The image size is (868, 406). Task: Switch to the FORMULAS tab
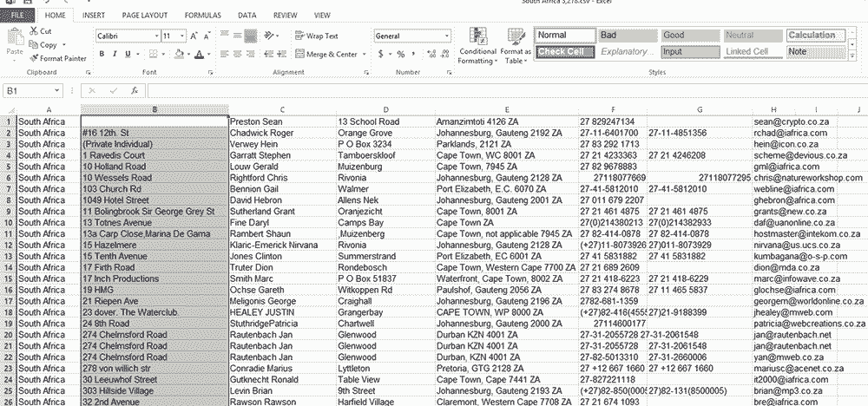[202, 16]
